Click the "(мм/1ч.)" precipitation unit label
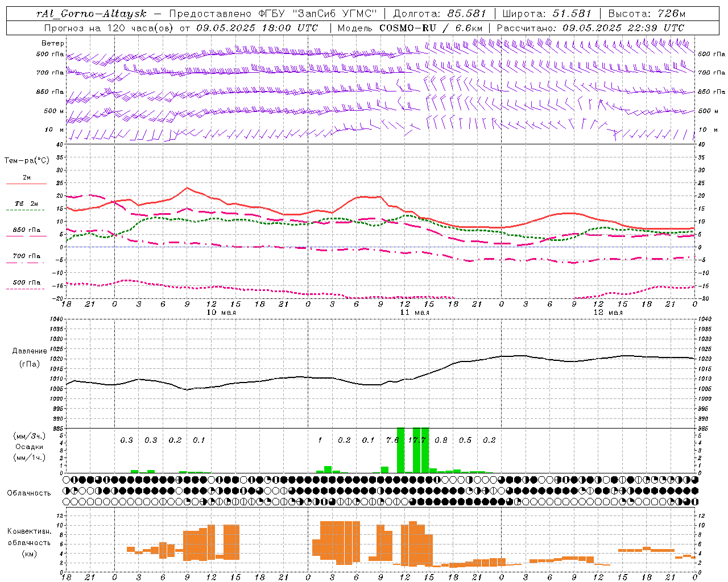 [x=29, y=458]
